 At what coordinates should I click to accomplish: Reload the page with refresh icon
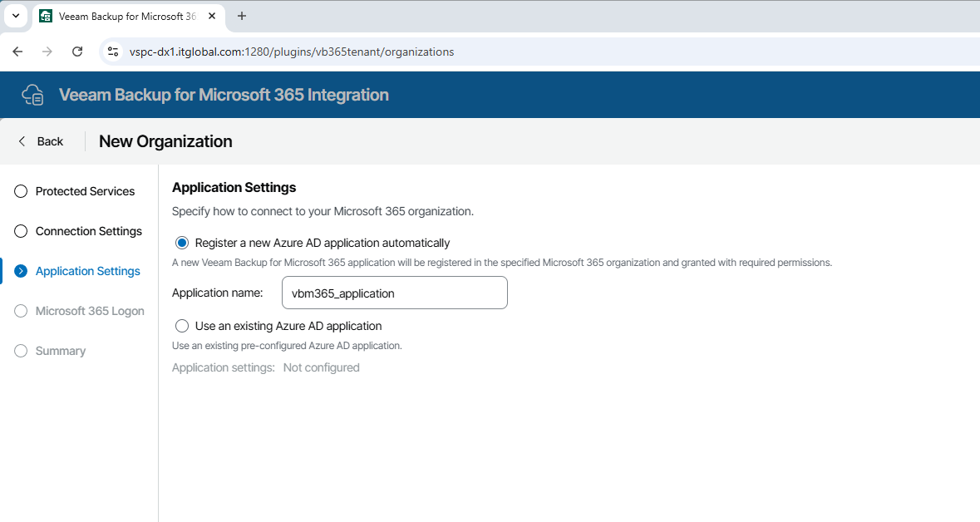[76, 52]
